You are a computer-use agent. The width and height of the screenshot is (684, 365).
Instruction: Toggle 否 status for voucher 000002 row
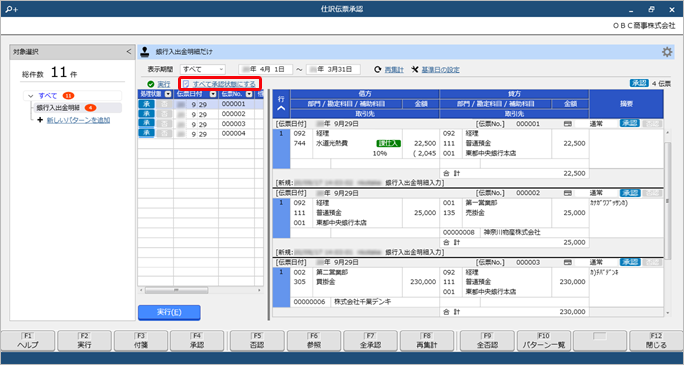coord(164,114)
